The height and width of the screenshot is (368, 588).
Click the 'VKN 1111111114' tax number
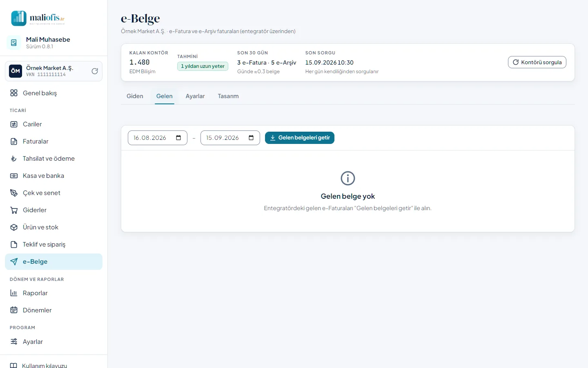[46, 75]
